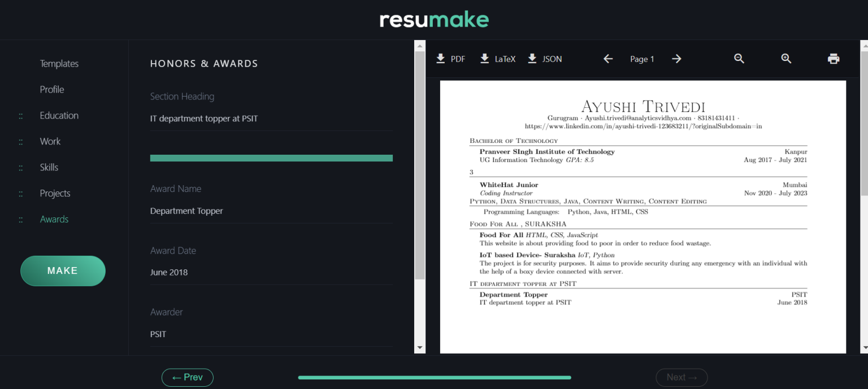
Task: Open the Education section
Action: pyautogui.click(x=59, y=116)
